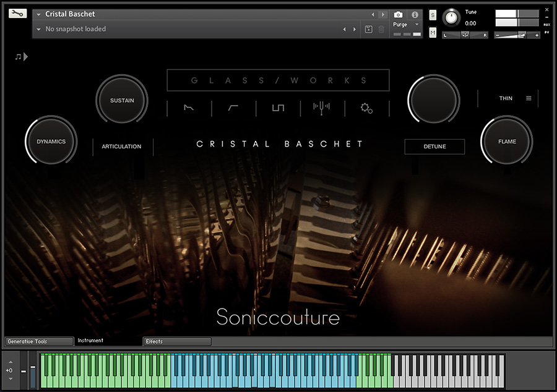
Task: Click the Tune value 0.00
Action: (x=470, y=23)
